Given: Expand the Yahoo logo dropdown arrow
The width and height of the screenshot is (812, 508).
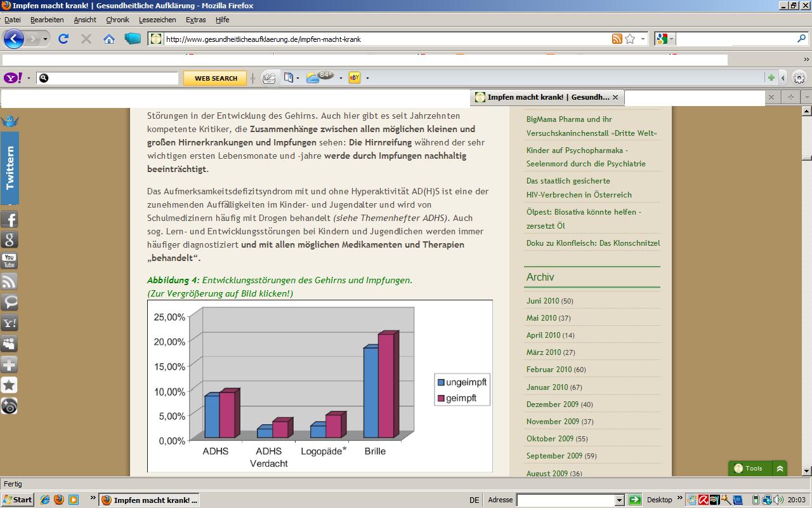Looking at the screenshot, I should (x=28, y=78).
